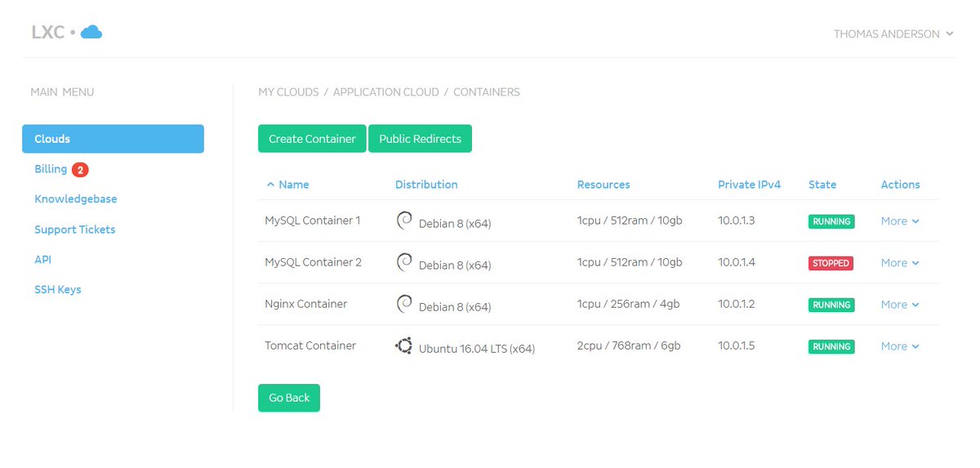980x468 pixels.
Task: Go to Support Tickets
Action: tap(74, 230)
